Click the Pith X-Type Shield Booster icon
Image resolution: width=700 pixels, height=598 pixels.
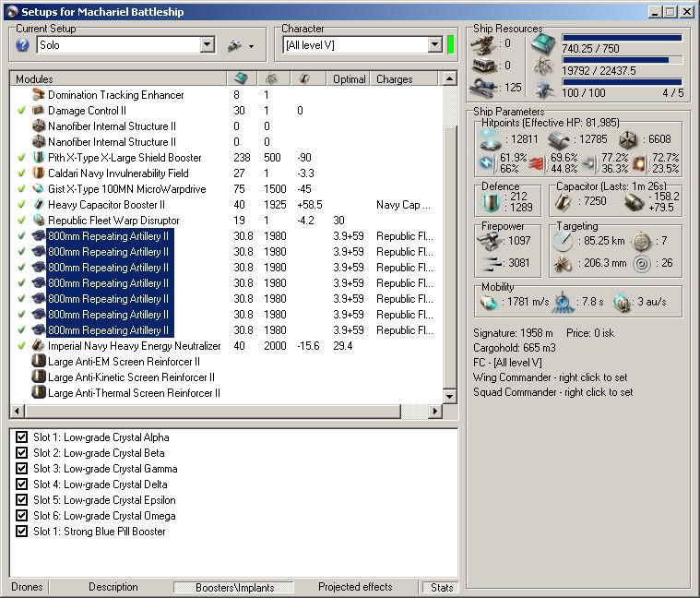coord(39,158)
